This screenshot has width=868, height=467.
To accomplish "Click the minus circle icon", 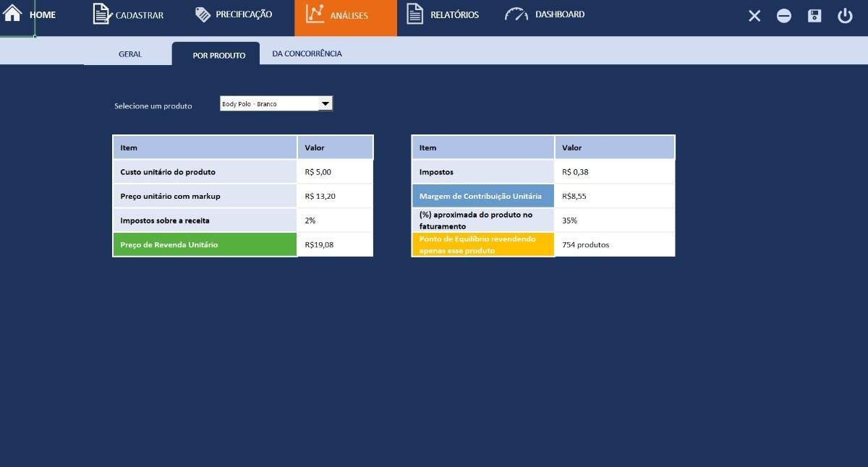I will tap(784, 16).
